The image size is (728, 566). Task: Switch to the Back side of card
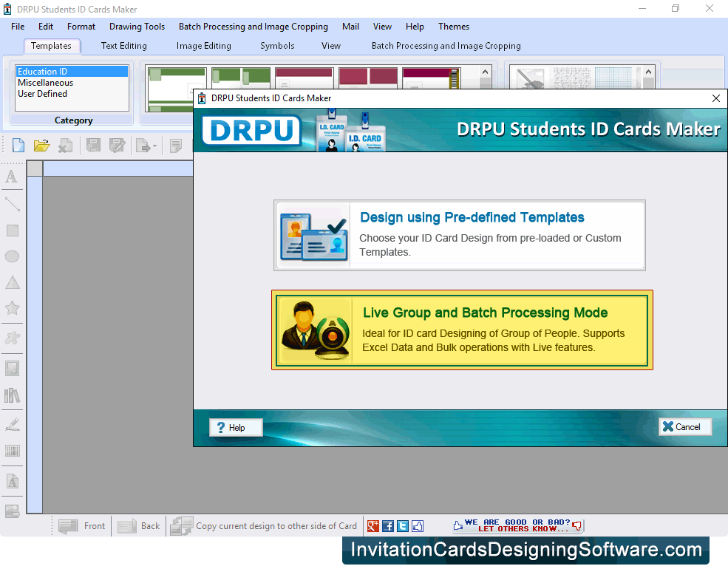[138, 526]
